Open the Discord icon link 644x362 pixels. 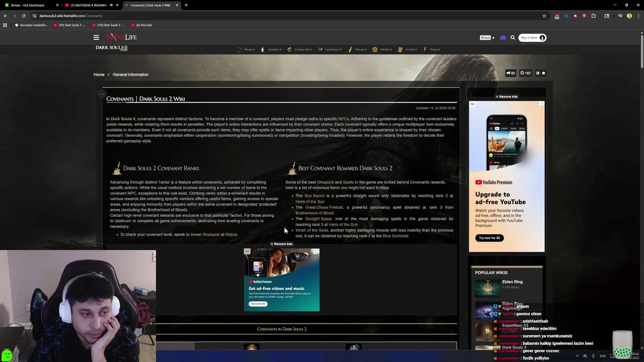click(503, 38)
